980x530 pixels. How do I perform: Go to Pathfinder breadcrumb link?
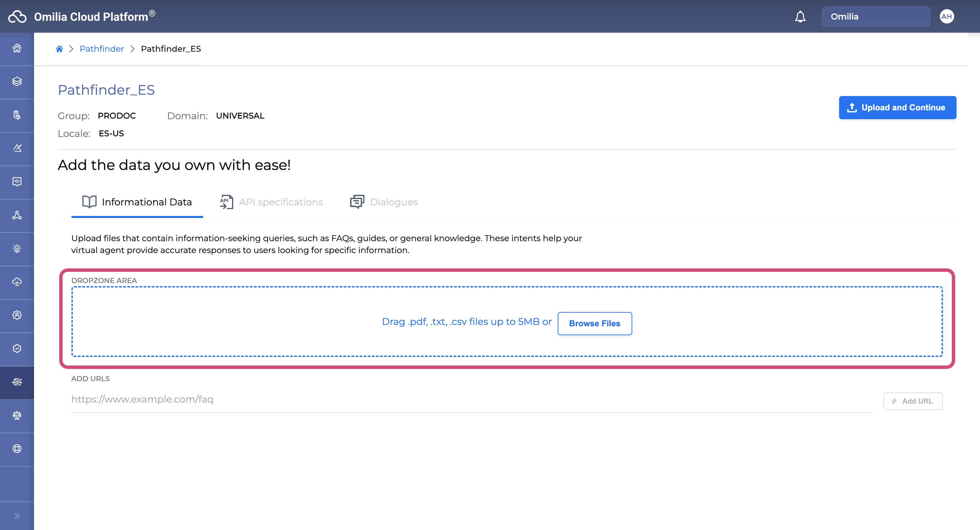click(x=102, y=49)
